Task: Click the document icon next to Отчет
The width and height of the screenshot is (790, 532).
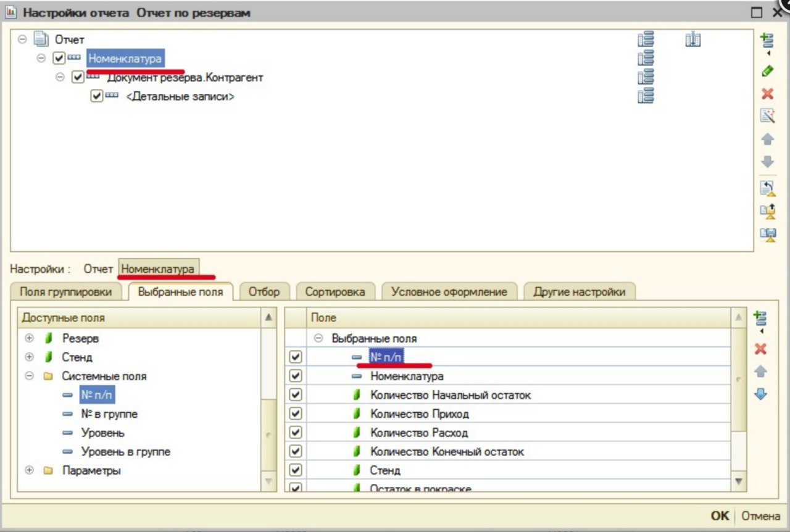Action: 41,39
